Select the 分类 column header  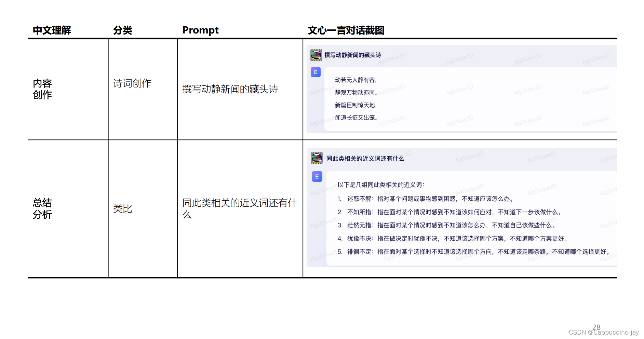click(x=123, y=30)
